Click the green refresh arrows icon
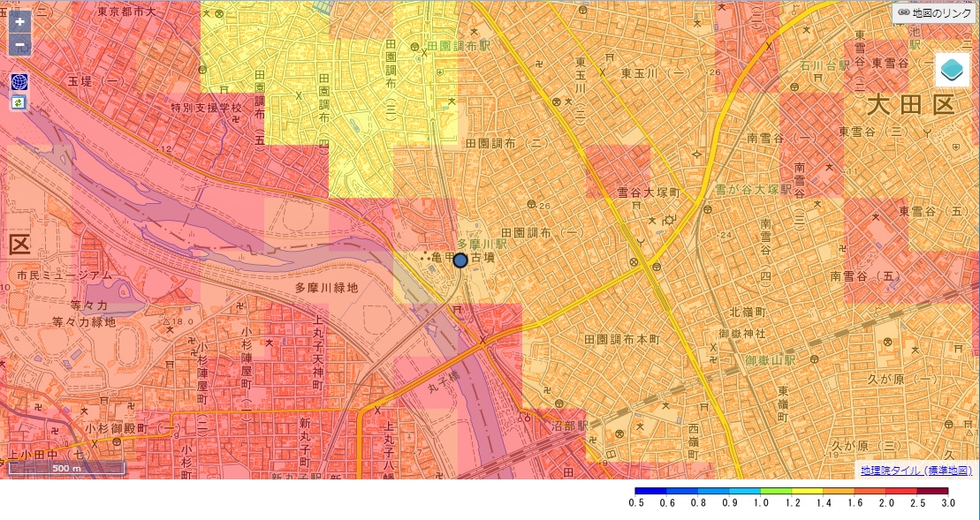 click(19, 102)
